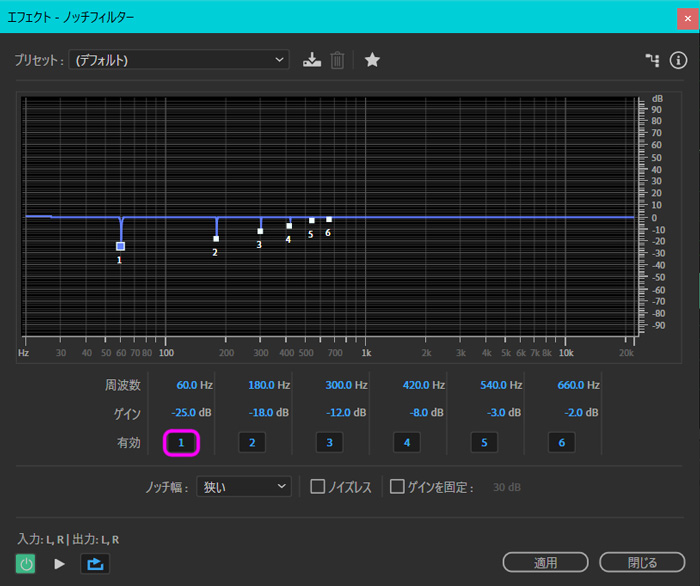Viewport: 700px width, 586px height.
Task: Disable notch 4 enable button
Action: 406,442
